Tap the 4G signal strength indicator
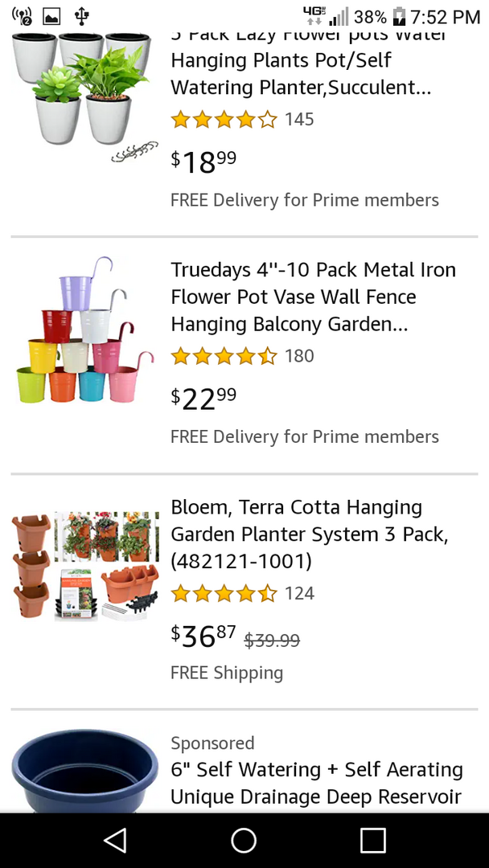Screen dimensions: 489x868 [x=327, y=16]
